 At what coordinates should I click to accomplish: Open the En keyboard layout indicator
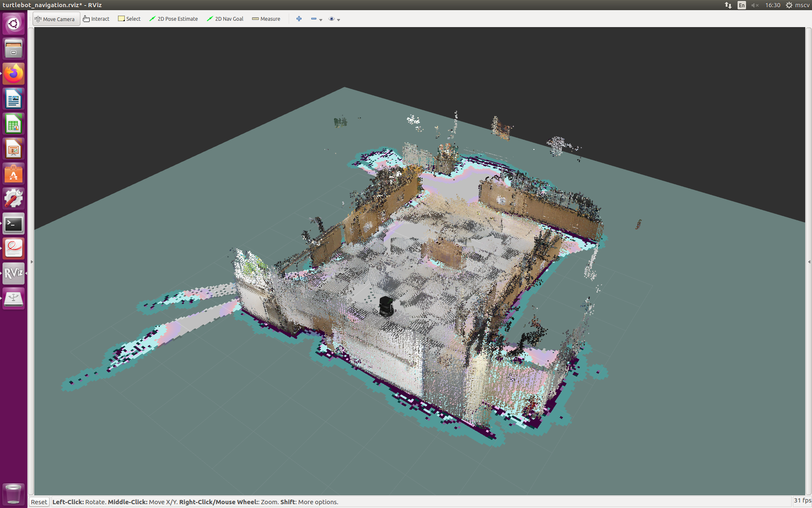click(741, 5)
